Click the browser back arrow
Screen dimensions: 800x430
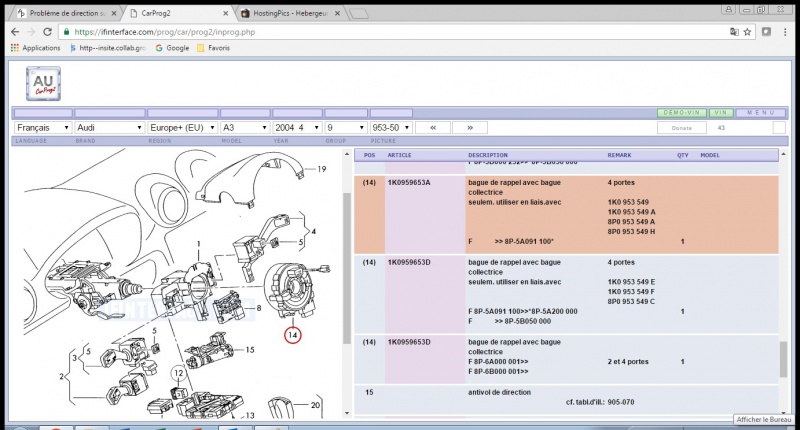click(15, 32)
